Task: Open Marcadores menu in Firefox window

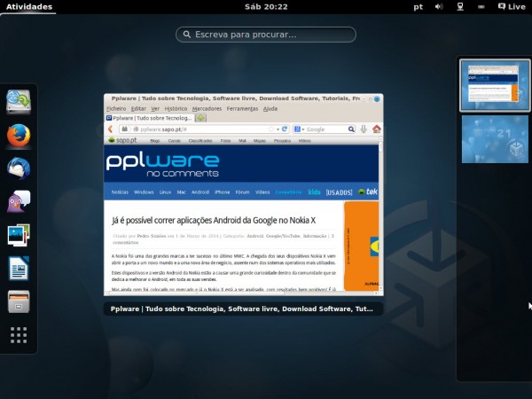Action: click(x=207, y=108)
